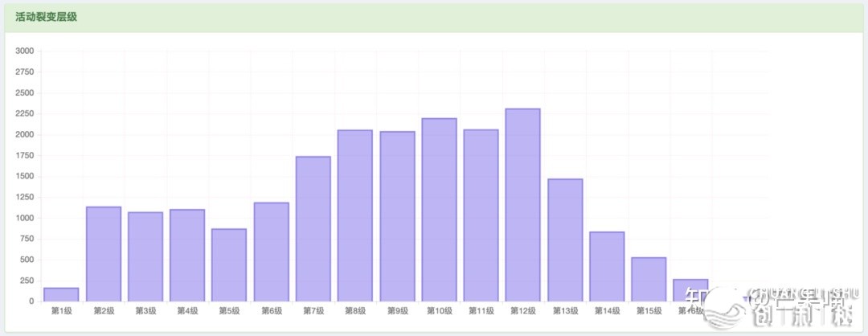868x336 pixels.
Task: Click the x-axis label 第10级
Action: tap(439, 311)
